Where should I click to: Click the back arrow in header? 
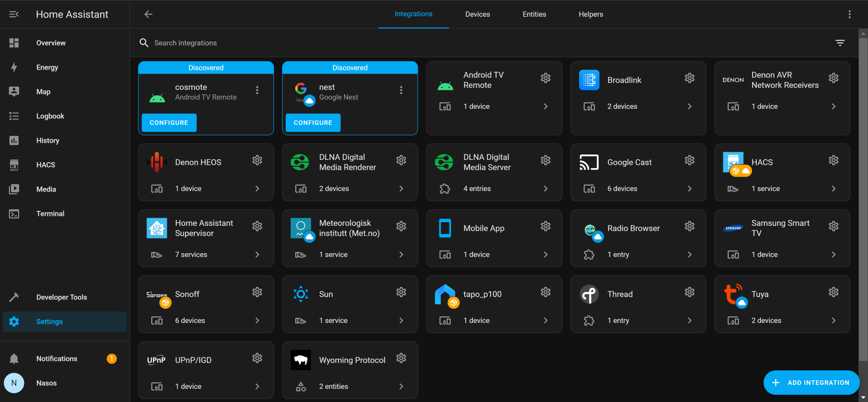[148, 14]
